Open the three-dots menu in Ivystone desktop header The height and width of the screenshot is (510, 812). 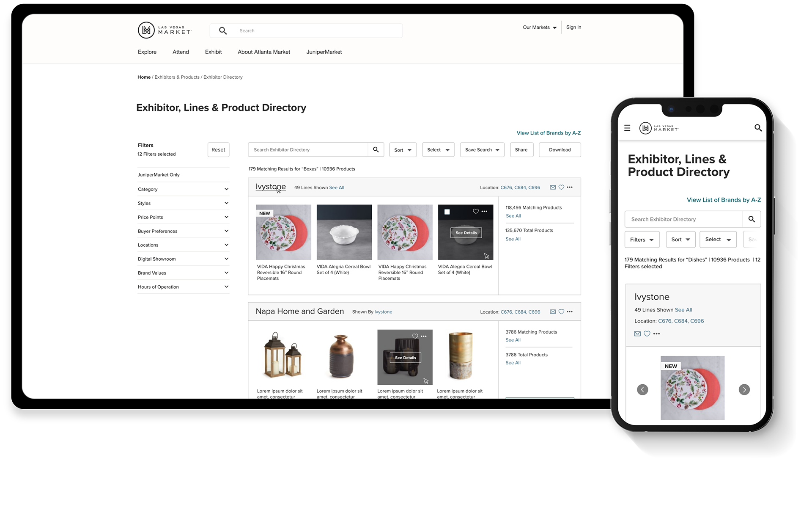570,187
